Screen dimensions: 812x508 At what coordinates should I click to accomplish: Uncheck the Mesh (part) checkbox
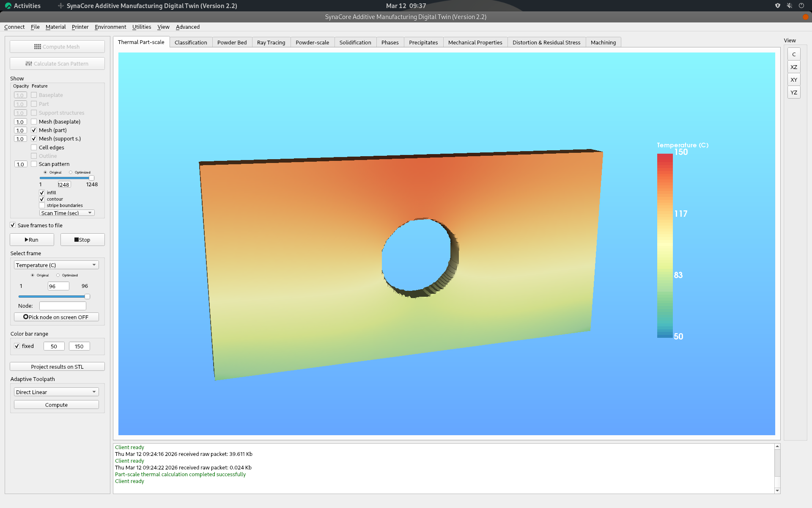point(34,130)
